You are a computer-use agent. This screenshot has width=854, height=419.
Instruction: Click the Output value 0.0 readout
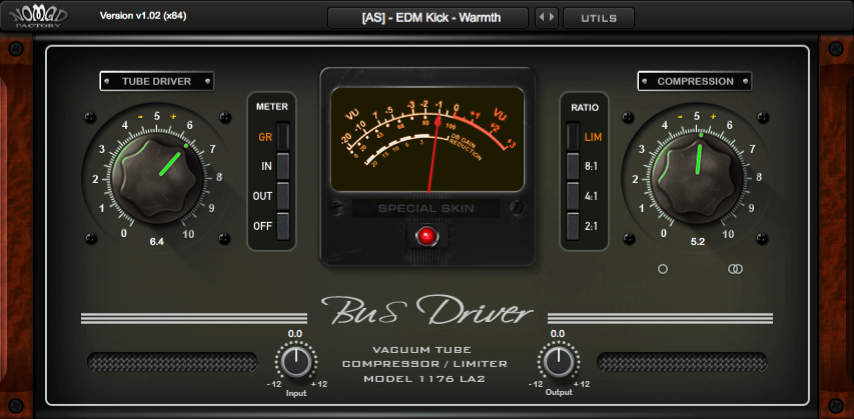[x=557, y=333]
